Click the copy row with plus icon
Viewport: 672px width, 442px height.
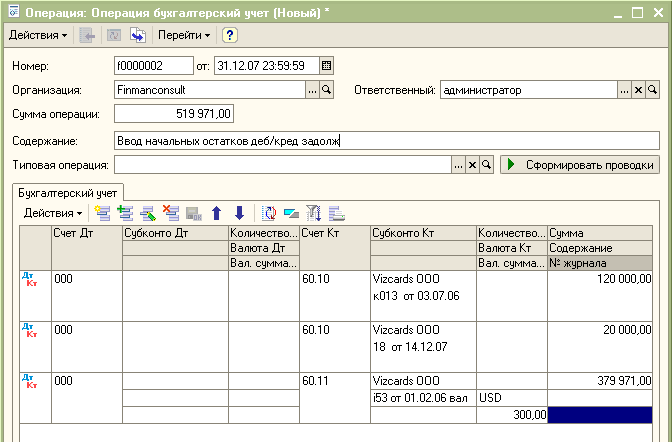[125, 213]
